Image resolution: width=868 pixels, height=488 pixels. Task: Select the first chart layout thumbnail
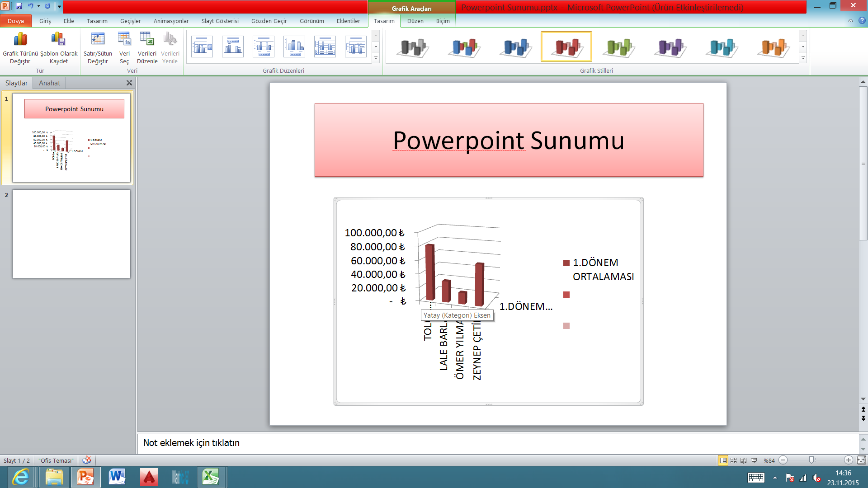[202, 47]
